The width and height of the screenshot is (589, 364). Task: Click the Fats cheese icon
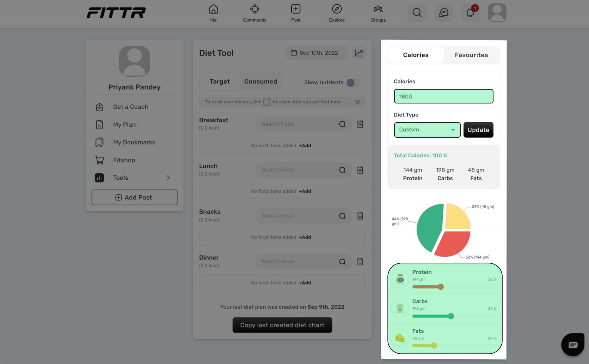click(x=400, y=338)
